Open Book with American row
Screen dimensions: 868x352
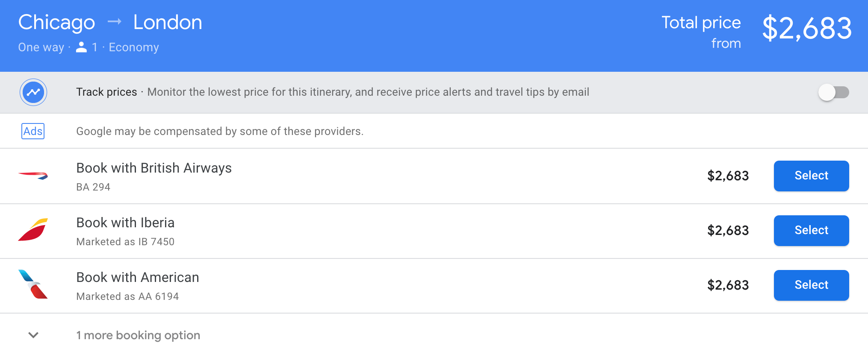[138, 278]
